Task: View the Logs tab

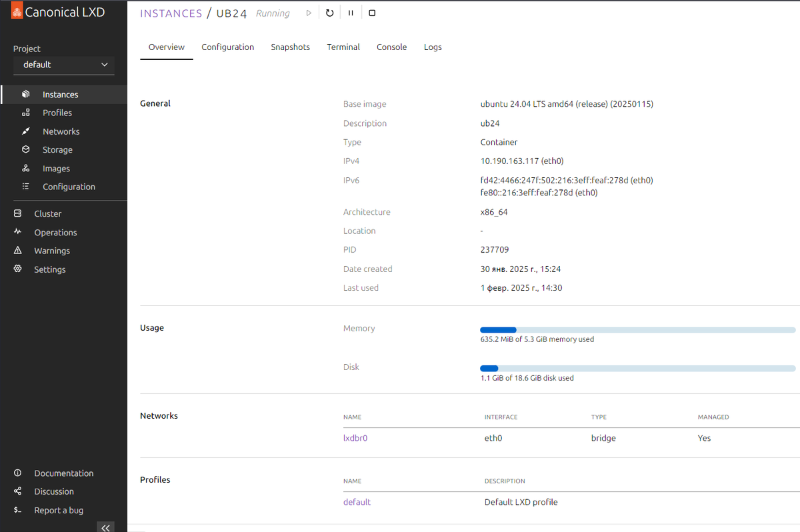Action: coord(433,47)
